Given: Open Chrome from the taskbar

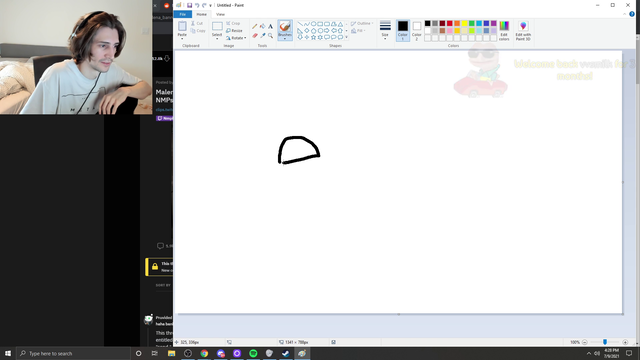Looking at the screenshot, I should pyautogui.click(x=204, y=353).
